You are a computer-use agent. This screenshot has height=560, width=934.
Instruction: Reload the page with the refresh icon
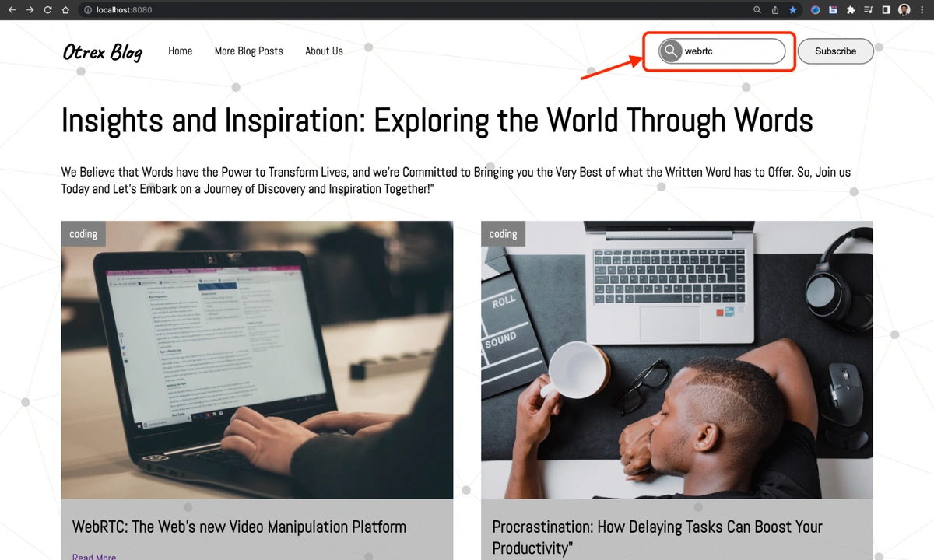(x=48, y=10)
